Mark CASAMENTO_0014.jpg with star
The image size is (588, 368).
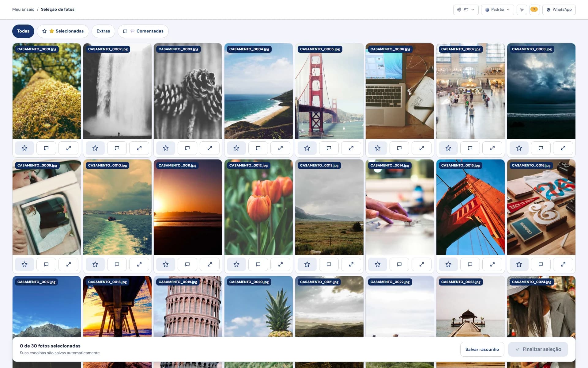tap(378, 264)
